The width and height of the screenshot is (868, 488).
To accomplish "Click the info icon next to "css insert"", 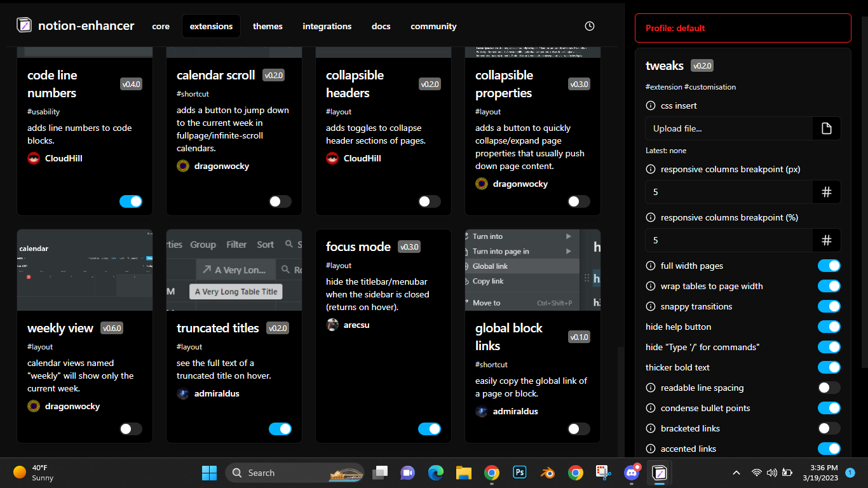I will point(650,107).
